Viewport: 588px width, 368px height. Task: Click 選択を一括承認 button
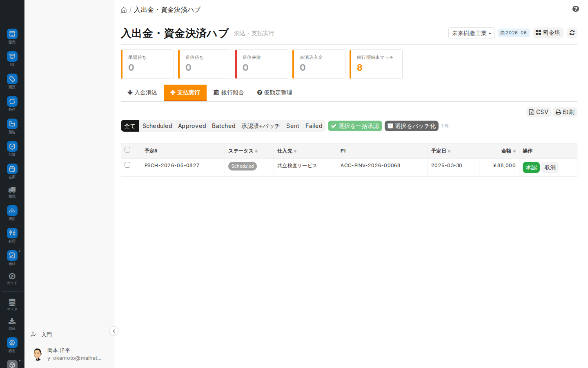355,126
